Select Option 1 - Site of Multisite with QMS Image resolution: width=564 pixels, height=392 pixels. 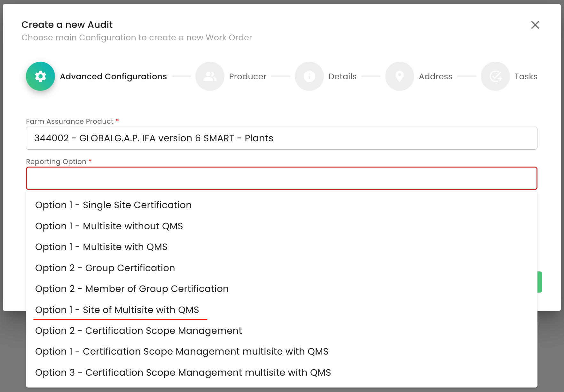[282, 310]
